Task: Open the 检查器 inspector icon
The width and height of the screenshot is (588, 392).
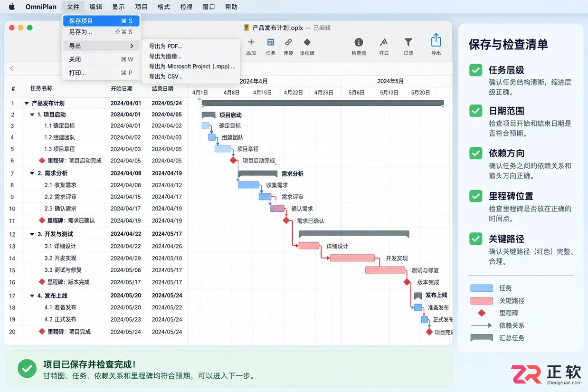Action: click(359, 42)
